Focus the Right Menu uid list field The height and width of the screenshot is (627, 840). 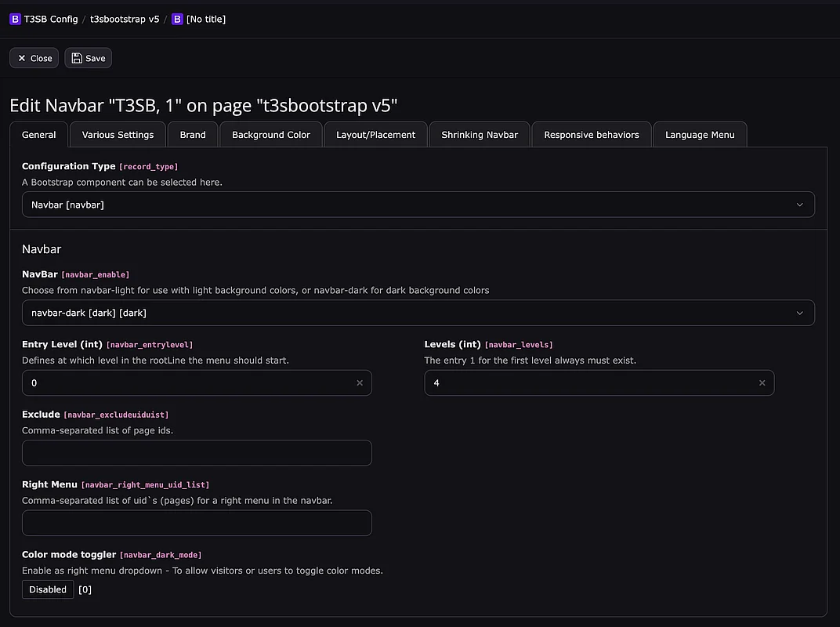pos(197,523)
